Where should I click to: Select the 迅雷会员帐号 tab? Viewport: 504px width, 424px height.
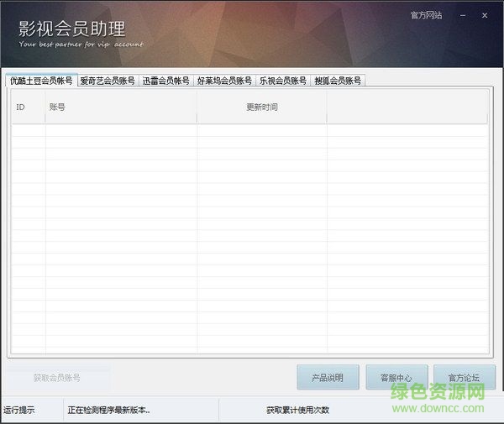pos(165,81)
